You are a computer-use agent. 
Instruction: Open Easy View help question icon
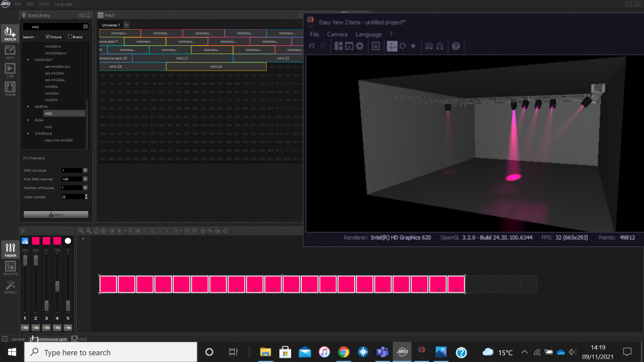[456, 46]
